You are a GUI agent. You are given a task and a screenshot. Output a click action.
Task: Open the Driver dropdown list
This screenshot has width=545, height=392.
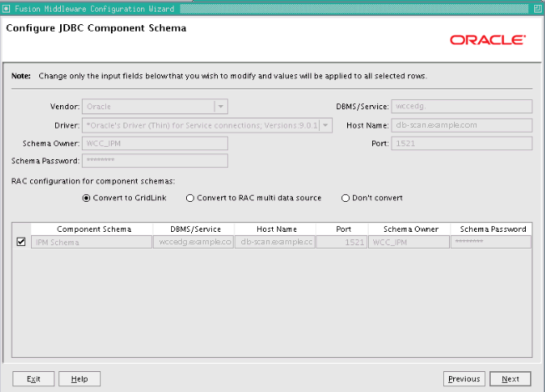207,125
